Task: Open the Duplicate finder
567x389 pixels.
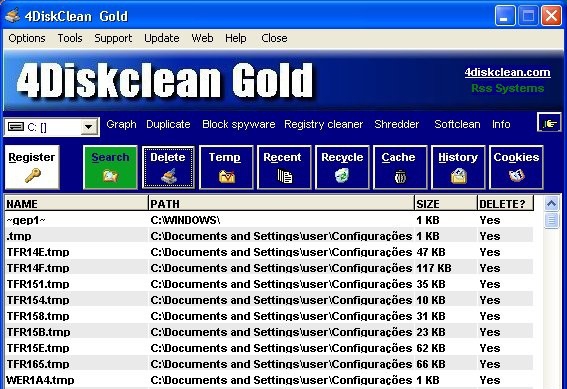Action: coord(168,124)
